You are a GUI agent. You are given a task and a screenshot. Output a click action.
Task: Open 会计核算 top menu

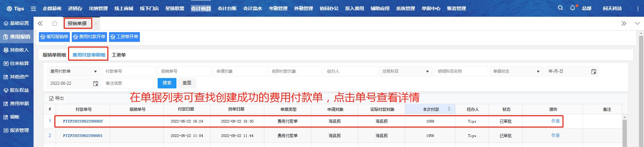click(x=201, y=9)
